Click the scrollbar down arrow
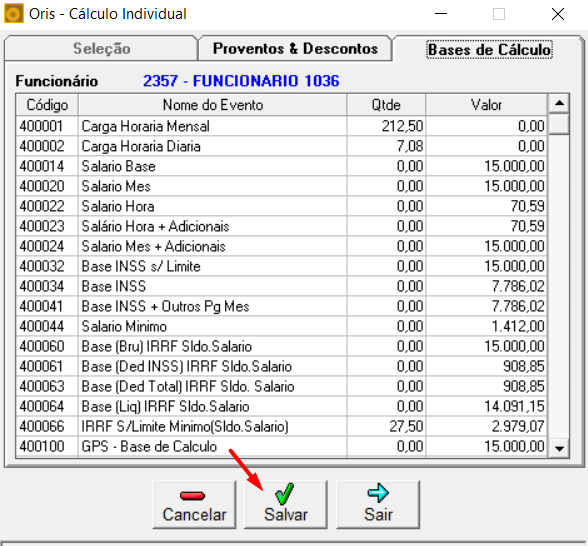 pyautogui.click(x=559, y=448)
